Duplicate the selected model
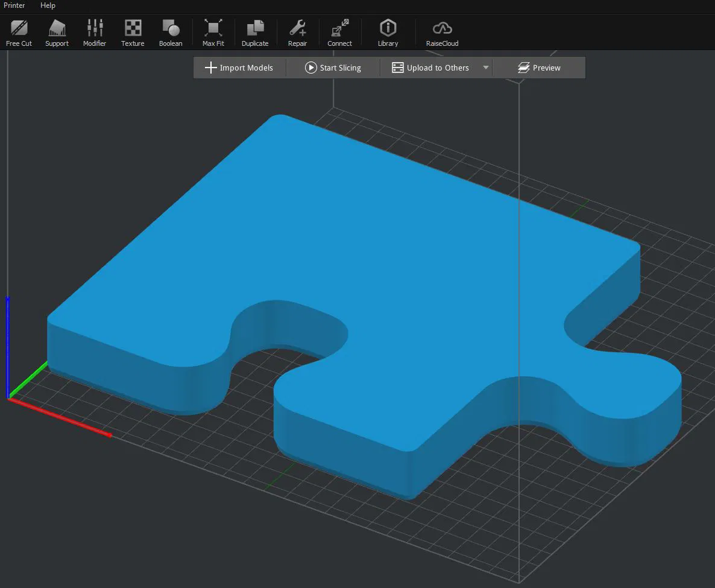This screenshot has width=715, height=588. pos(255,33)
